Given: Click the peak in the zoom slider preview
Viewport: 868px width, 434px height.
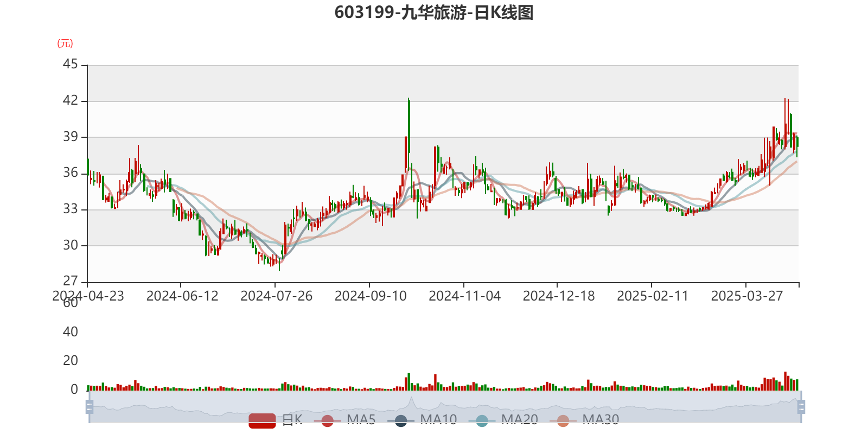Looking at the screenshot, I should (x=411, y=400).
